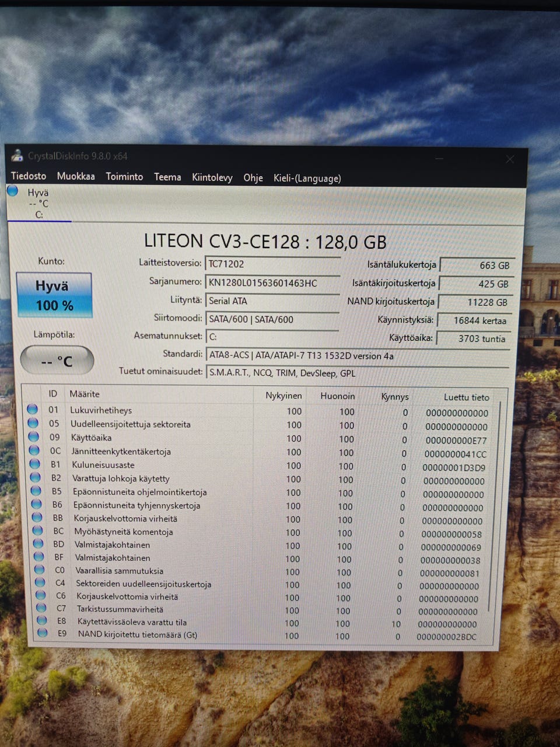Click the temperature -- °C button
Viewport: 560px width, 747px height.
tap(57, 361)
